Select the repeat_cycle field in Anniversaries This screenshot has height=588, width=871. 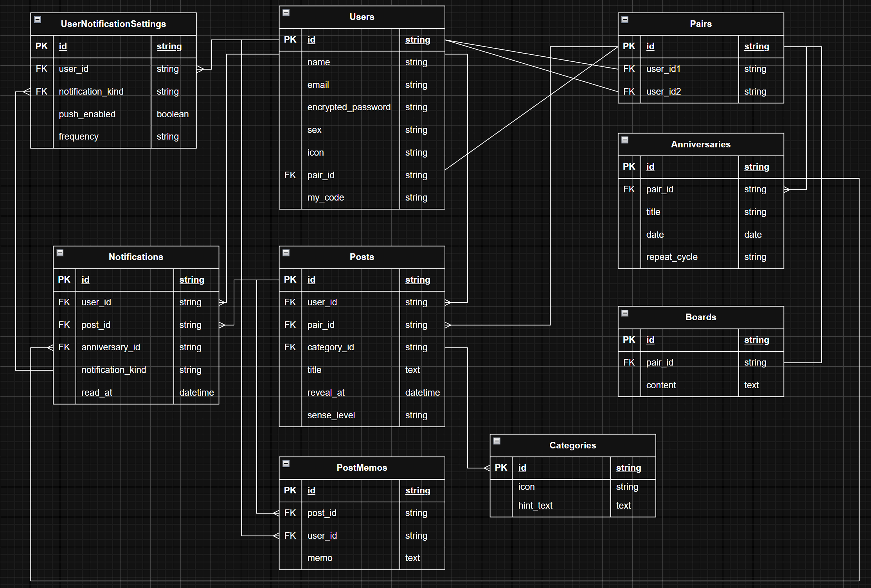click(671, 257)
